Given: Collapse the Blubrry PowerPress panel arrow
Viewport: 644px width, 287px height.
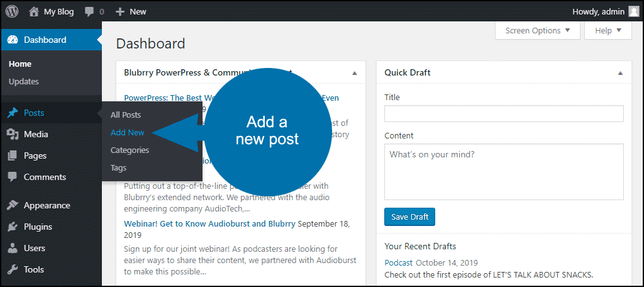Looking at the screenshot, I should 355,73.
